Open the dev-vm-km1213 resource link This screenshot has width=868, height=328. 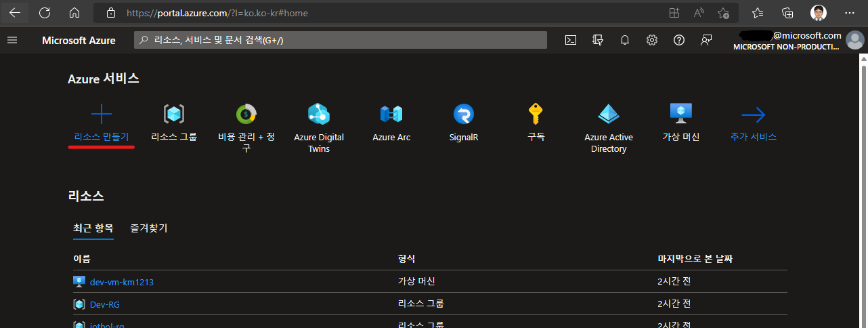[x=122, y=282]
